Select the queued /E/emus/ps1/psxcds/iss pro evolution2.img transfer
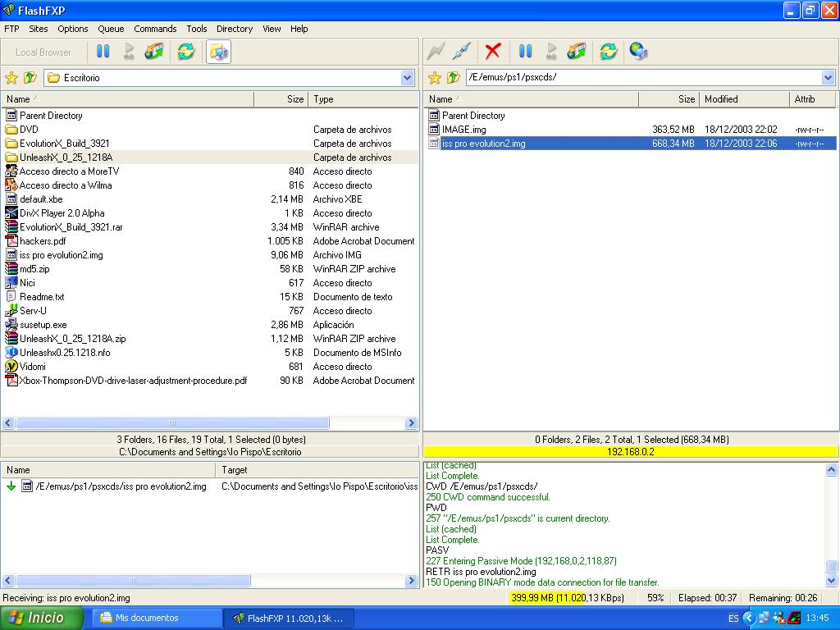The width and height of the screenshot is (840, 630). point(121,486)
